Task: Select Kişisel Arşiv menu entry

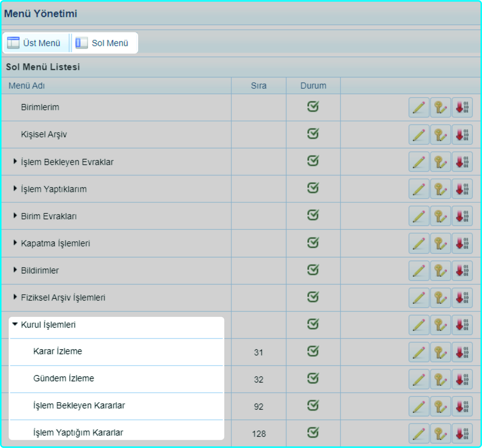Action: coord(44,134)
